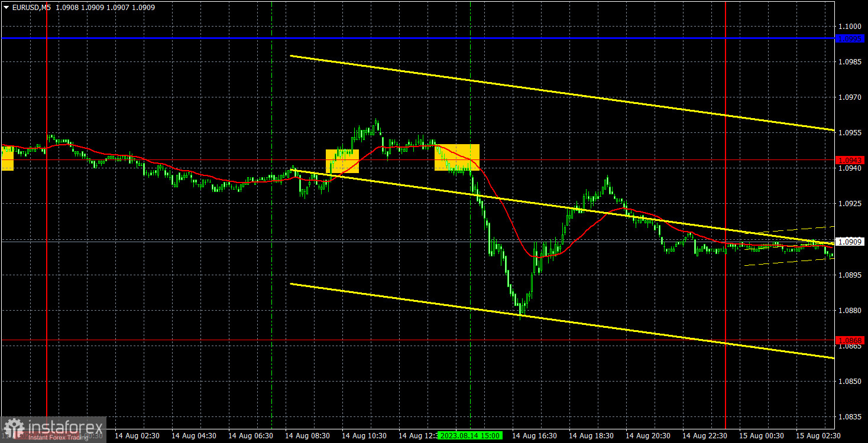Select the orange signal box near 10:00
The height and width of the screenshot is (443, 868).
[342, 161]
